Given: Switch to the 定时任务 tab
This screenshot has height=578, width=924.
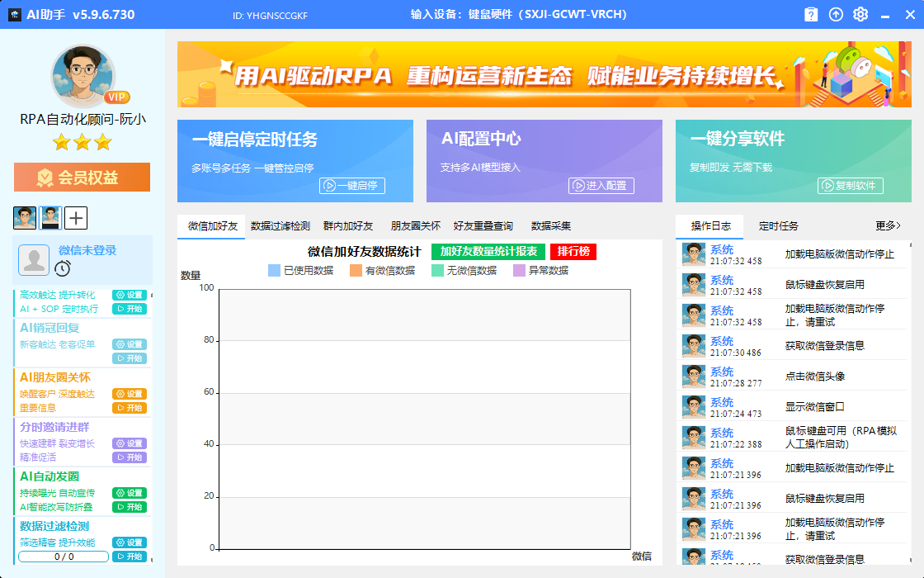Looking at the screenshot, I should pyautogui.click(x=779, y=226).
